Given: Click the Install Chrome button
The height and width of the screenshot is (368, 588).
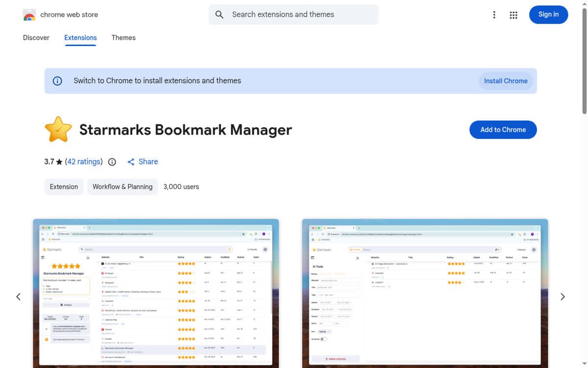Looking at the screenshot, I should pyautogui.click(x=506, y=81).
